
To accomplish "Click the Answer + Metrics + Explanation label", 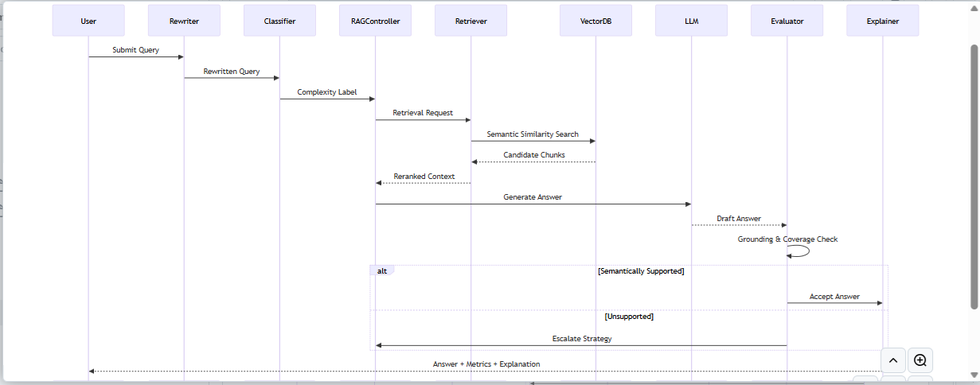I will coord(486,364).
